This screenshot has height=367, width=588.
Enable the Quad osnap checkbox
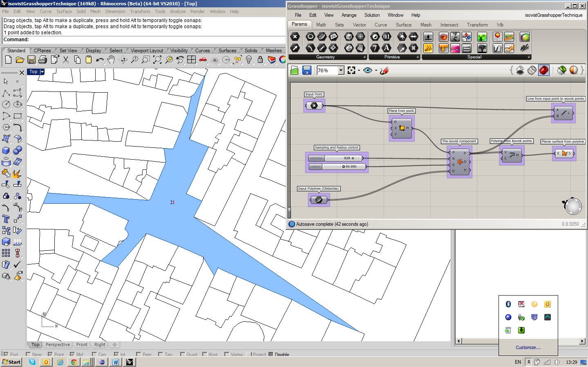pos(183,354)
